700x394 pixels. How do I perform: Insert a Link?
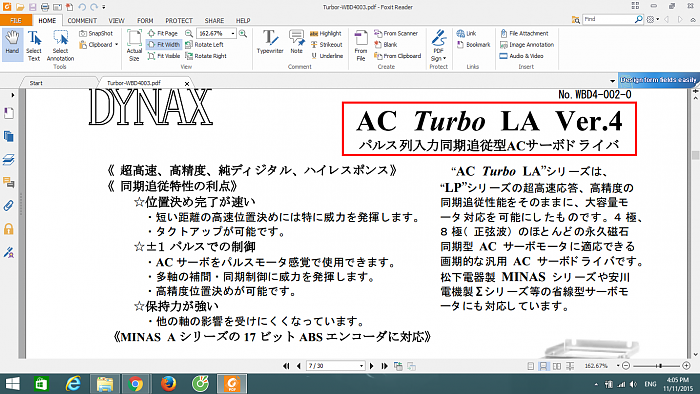(x=467, y=33)
